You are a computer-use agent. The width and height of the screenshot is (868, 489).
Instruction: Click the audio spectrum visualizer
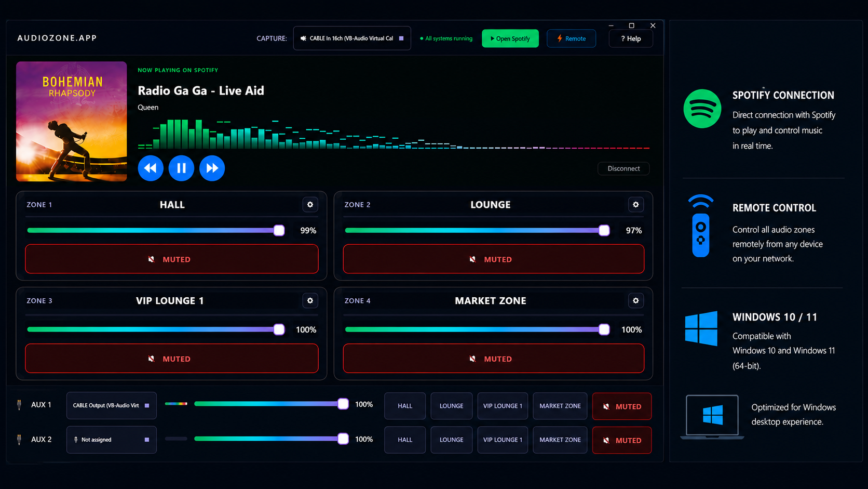click(393, 134)
